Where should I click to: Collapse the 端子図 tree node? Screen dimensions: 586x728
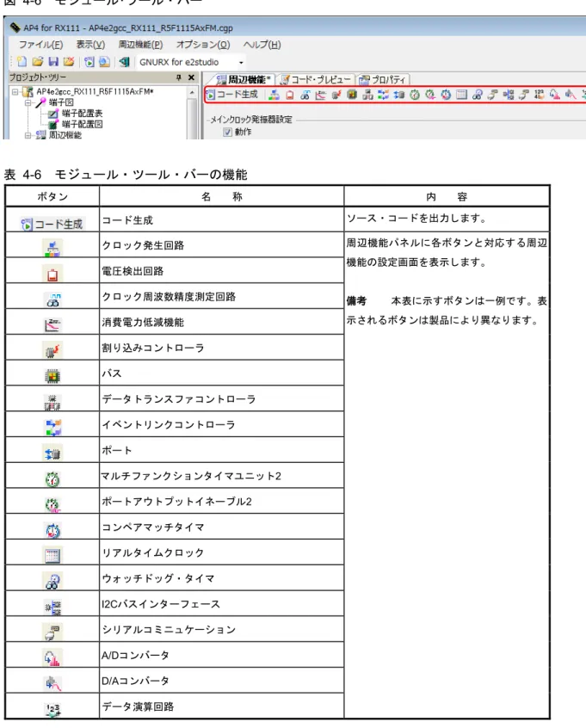(x=28, y=102)
